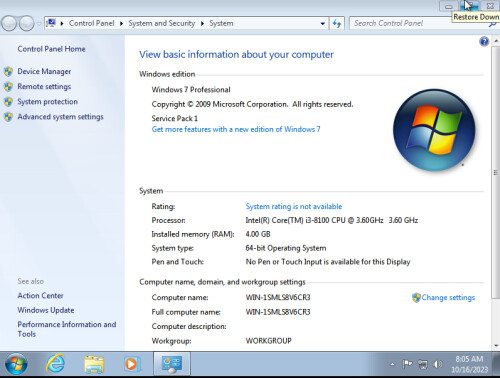Open Performance Information and Tools
500x378 pixels.
tap(67, 329)
